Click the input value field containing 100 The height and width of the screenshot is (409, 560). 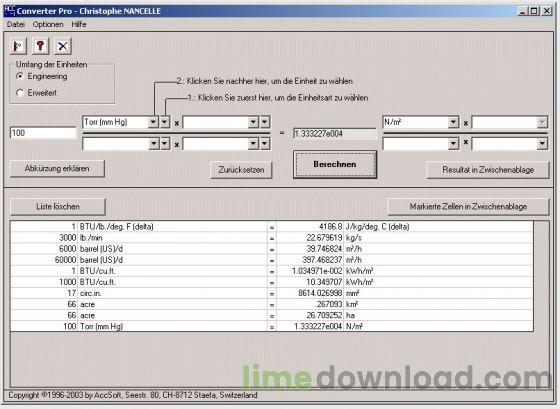[x=43, y=133]
